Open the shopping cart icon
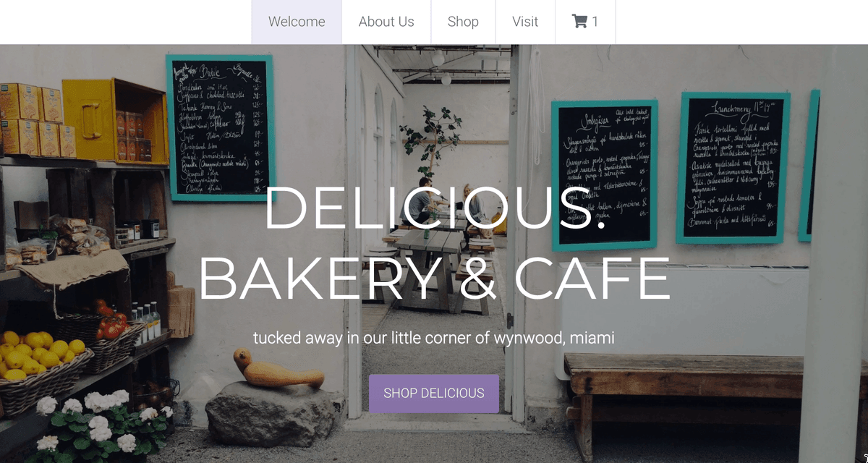This screenshot has height=463, width=868. (x=579, y=22)
